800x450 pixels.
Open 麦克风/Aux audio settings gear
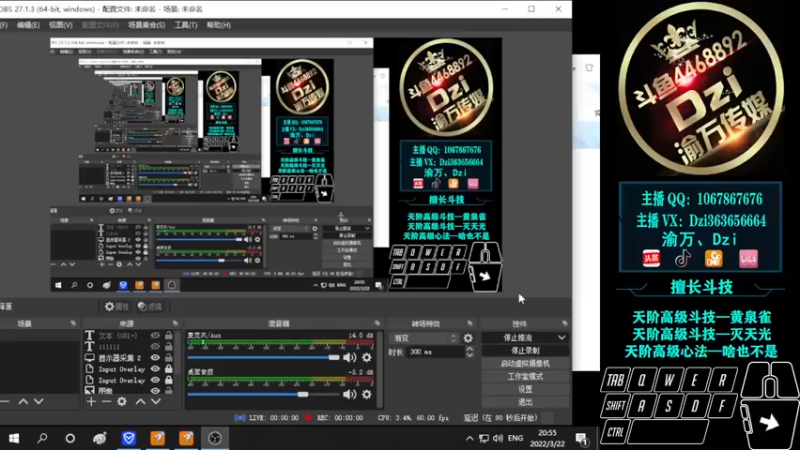[x=367, y=358]
